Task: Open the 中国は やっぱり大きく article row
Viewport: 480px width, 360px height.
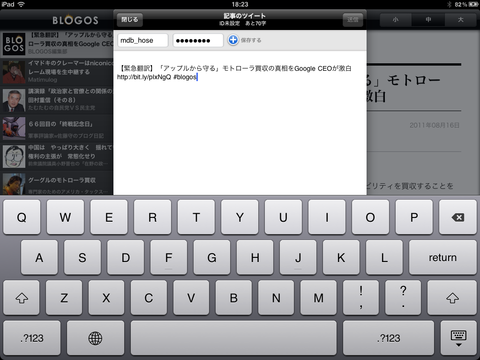Action: tap(57, 156)
